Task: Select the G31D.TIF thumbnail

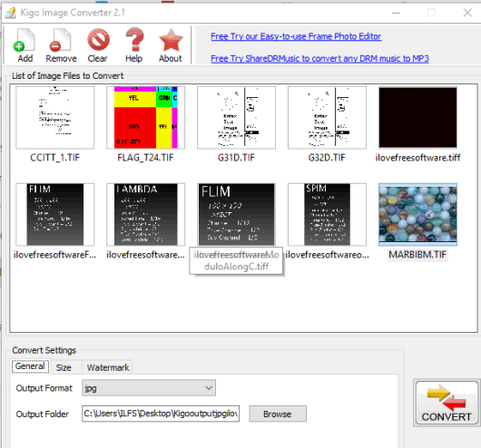Action: click(236, 118)
